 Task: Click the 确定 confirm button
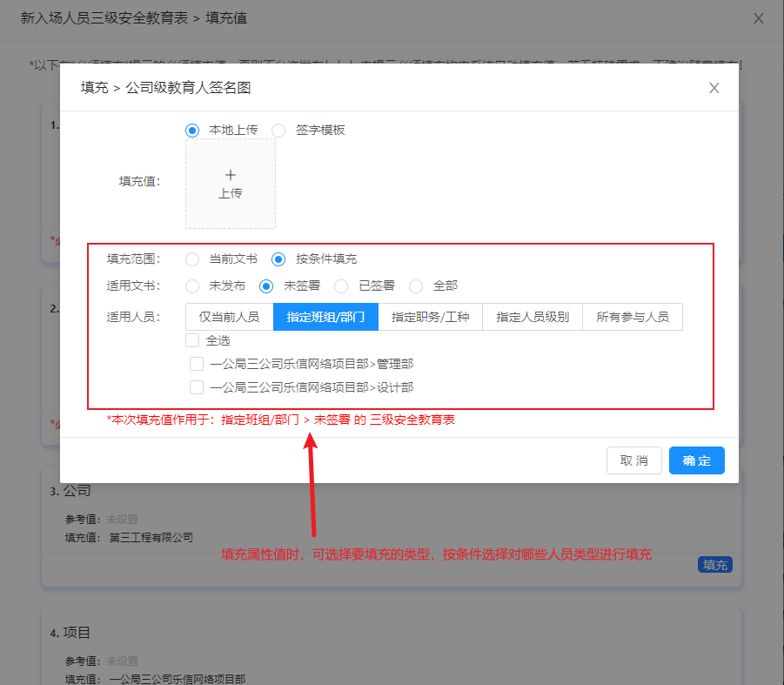[x=696, y=460]
